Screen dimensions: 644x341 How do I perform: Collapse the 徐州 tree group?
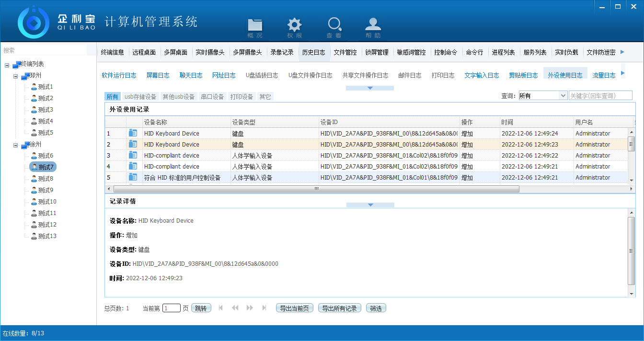tap(16, 145)
